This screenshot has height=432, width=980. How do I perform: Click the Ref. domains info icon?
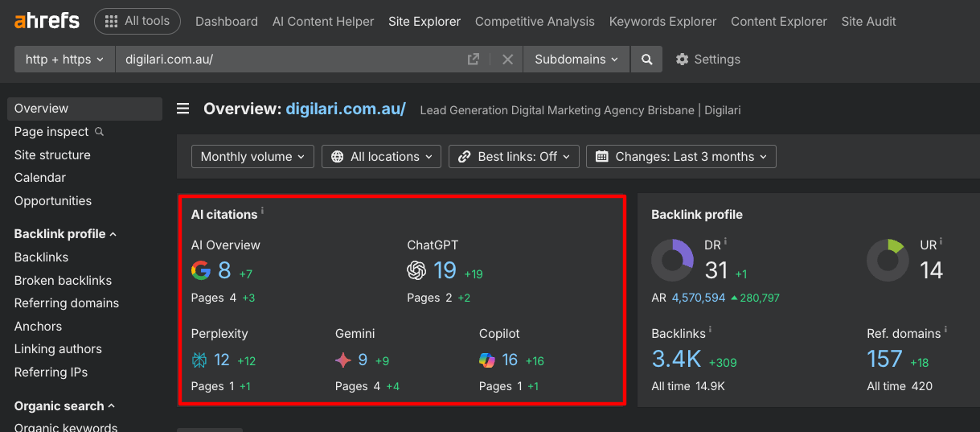945,330
